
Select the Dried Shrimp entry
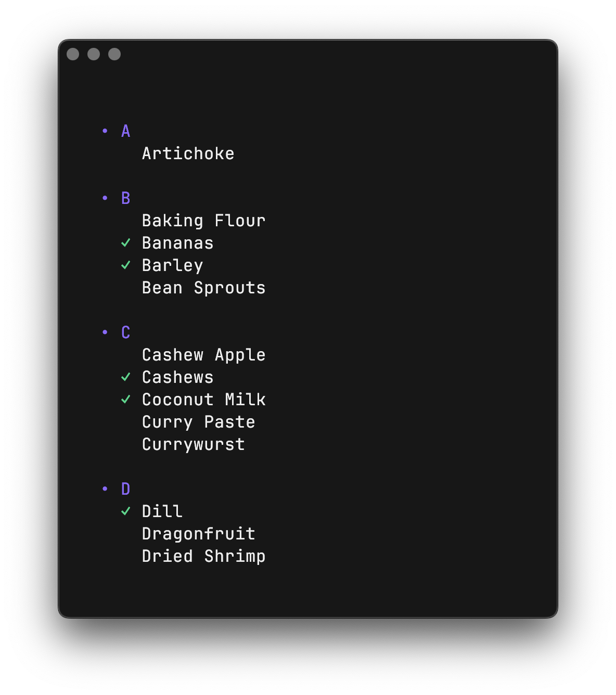pyautogui.click(x=203, y=556)
